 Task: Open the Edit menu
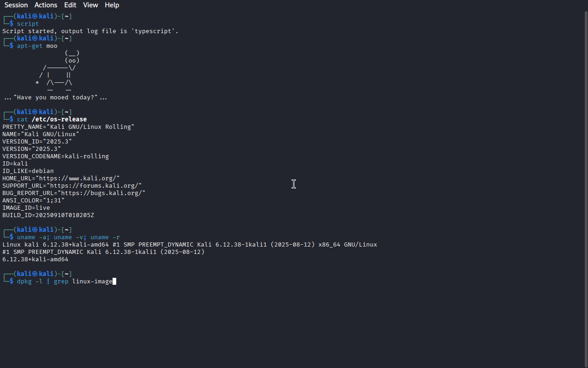(x=70, y=5)
